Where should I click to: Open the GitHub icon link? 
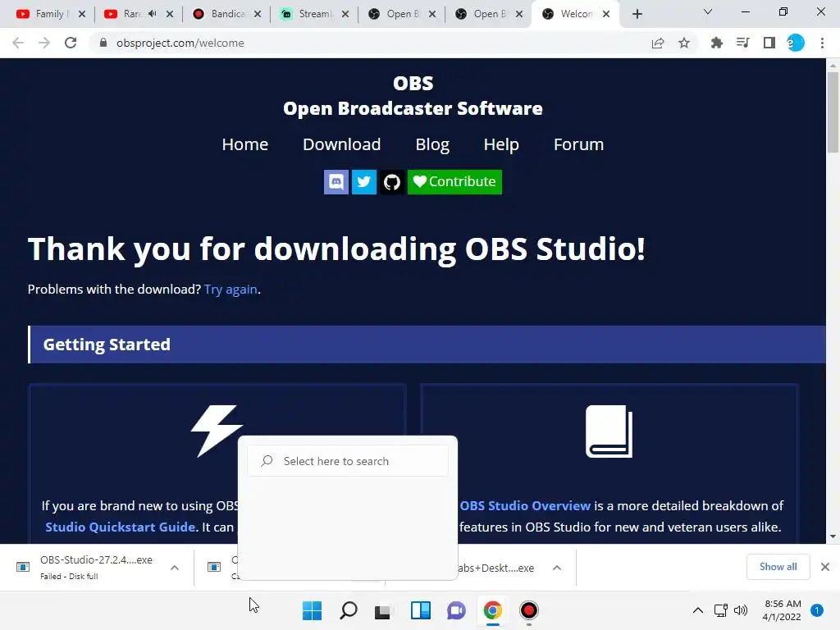pyautogui.click(x=391, y=182)
